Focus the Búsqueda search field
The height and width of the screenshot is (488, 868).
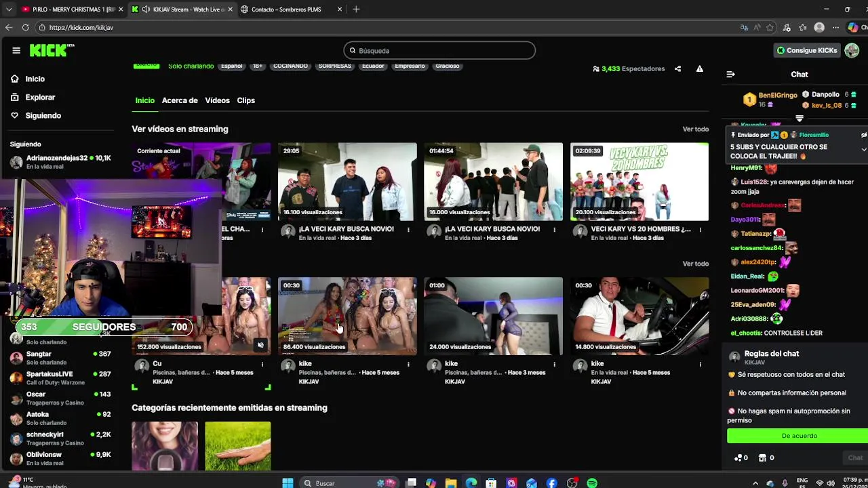(x=439, y=51)
